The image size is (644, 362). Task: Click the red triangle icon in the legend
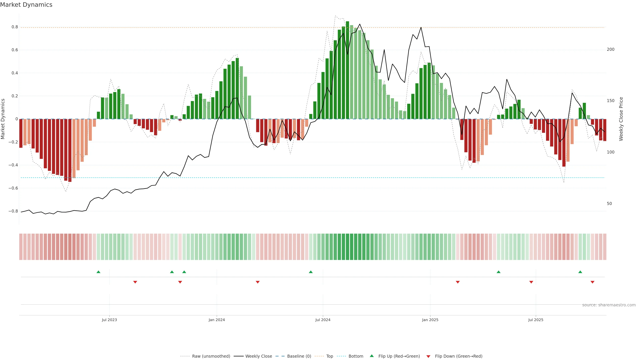pyautogui.click(x=428, y=356)
